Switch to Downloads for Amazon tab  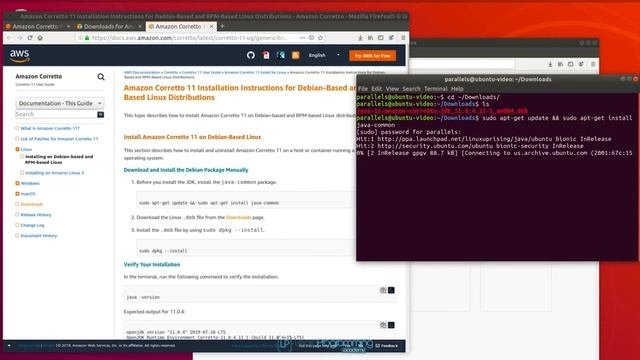(x=108, y=26)
